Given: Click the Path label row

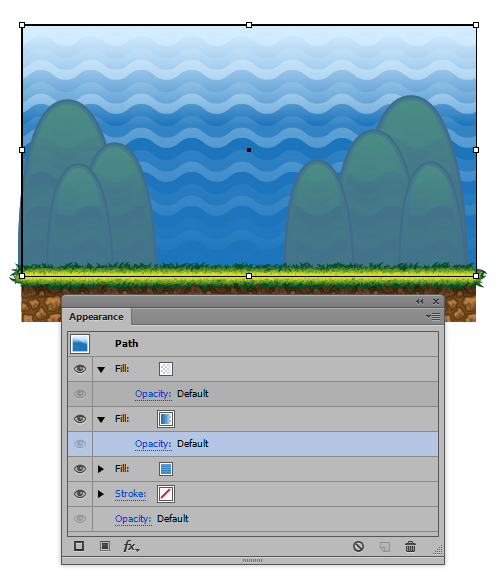Looking at the screenshot, I should point(253,343).
